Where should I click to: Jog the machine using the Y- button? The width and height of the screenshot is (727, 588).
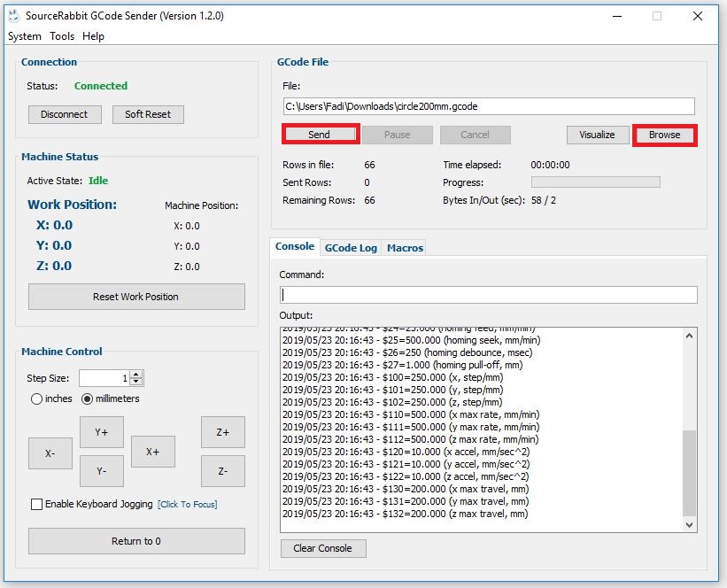(x=102, y=471)
